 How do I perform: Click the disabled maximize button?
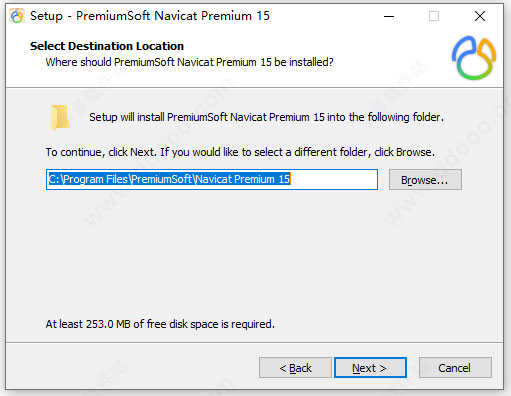(434, 16)
